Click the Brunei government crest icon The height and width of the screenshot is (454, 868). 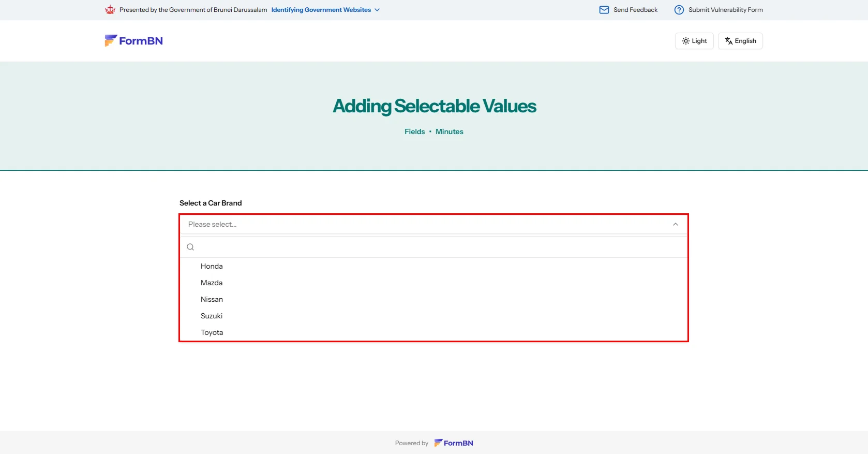click(110, 10)
